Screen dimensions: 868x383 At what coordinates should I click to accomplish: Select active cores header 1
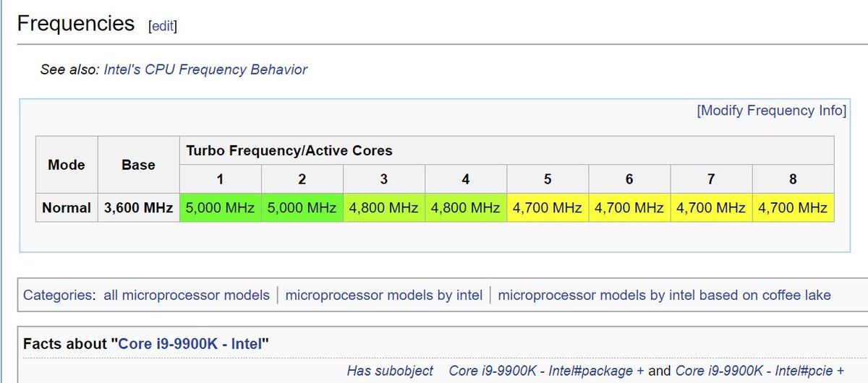click(x=220, y=179)
